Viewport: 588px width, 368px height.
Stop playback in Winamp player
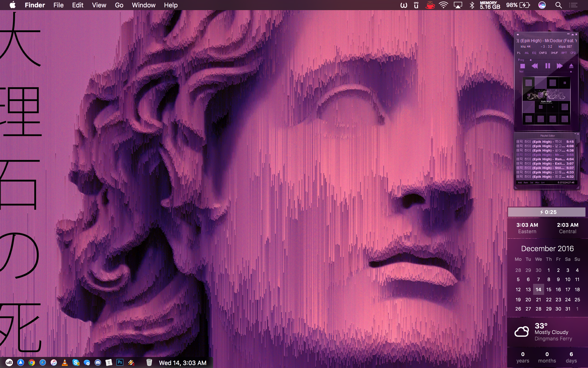[522, 66]
